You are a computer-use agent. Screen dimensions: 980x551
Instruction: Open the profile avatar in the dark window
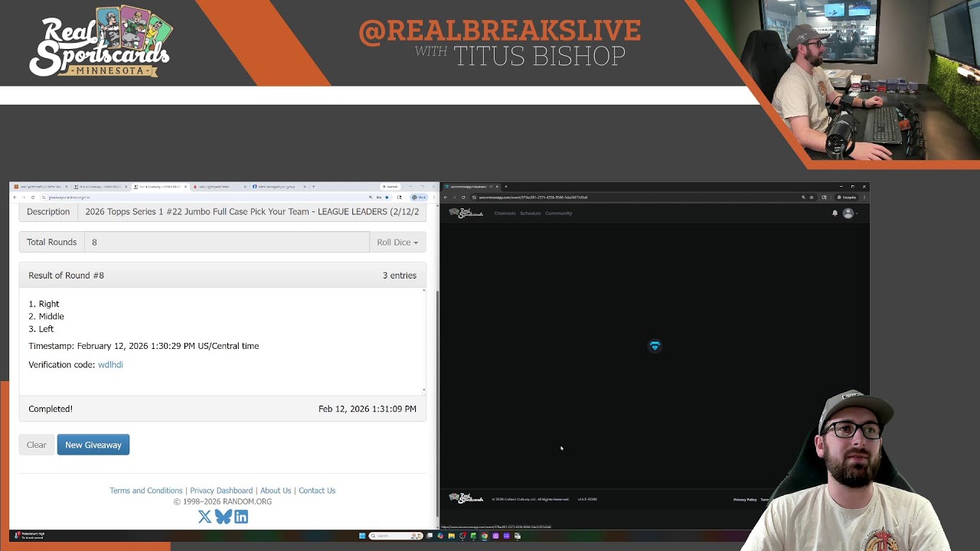(848, 214)
